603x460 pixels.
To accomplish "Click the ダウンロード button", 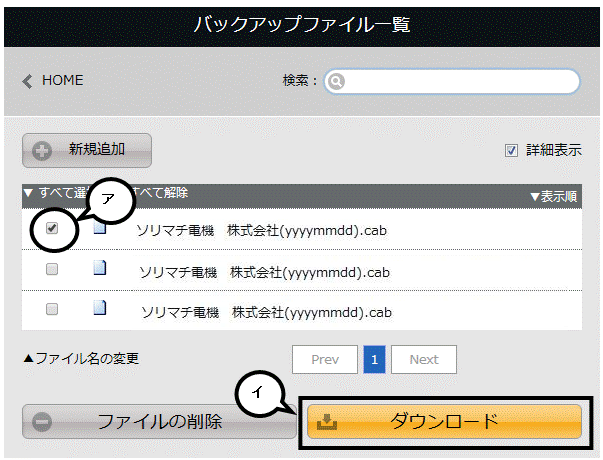I will tap(445, 422).
